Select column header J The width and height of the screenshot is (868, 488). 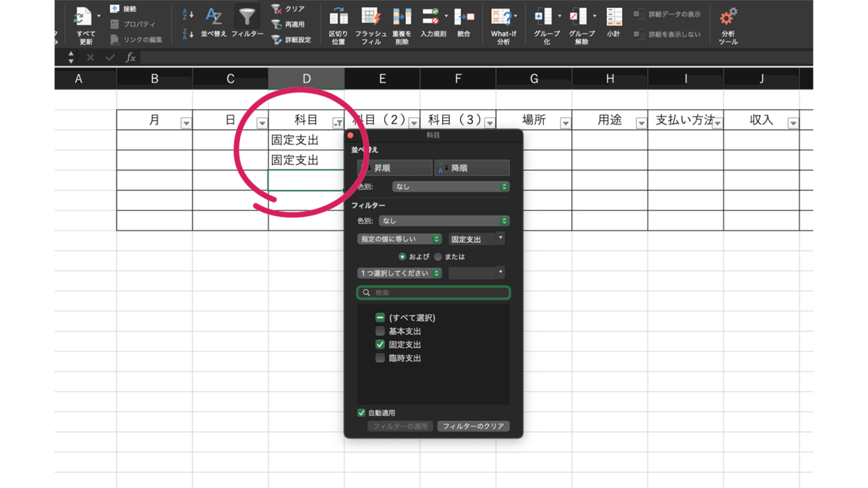pyautogui.click(x=762, y=79)
